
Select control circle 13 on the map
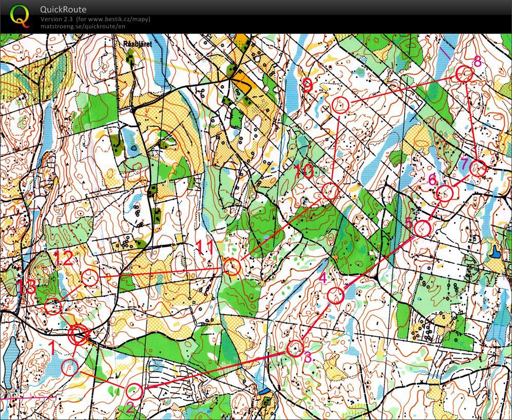pos(53,307)
